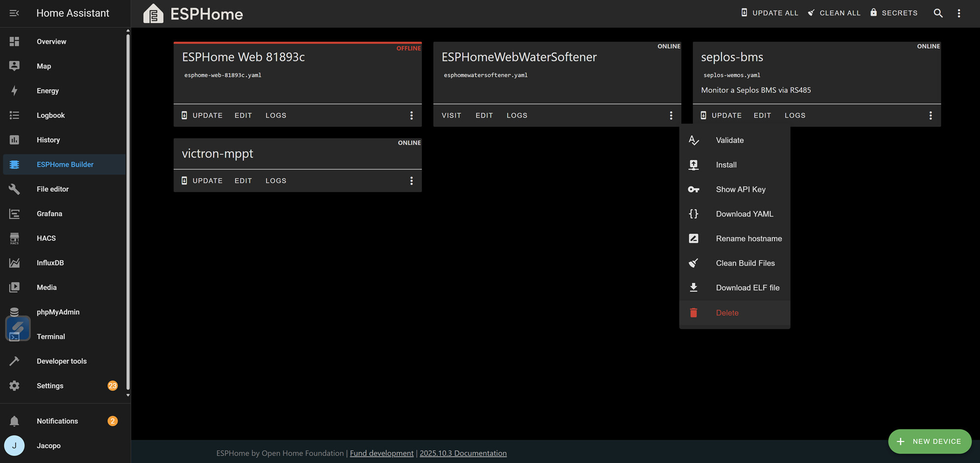Click the Logbook list icon
The width and height of the screenshot is (980, 463).
pos(14,115)
